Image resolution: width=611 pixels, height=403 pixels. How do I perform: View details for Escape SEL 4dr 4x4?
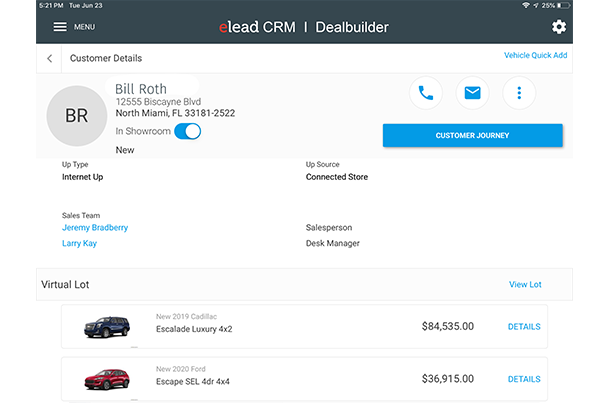(524, 379)
